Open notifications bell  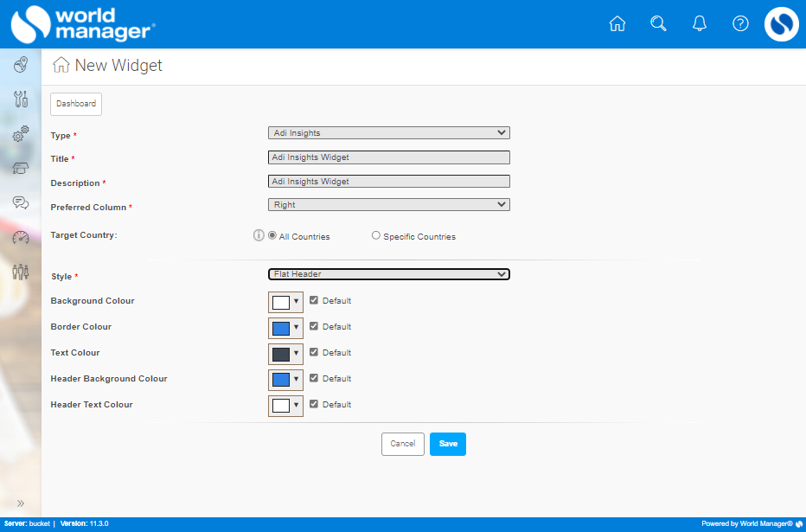tap(700, 24)
